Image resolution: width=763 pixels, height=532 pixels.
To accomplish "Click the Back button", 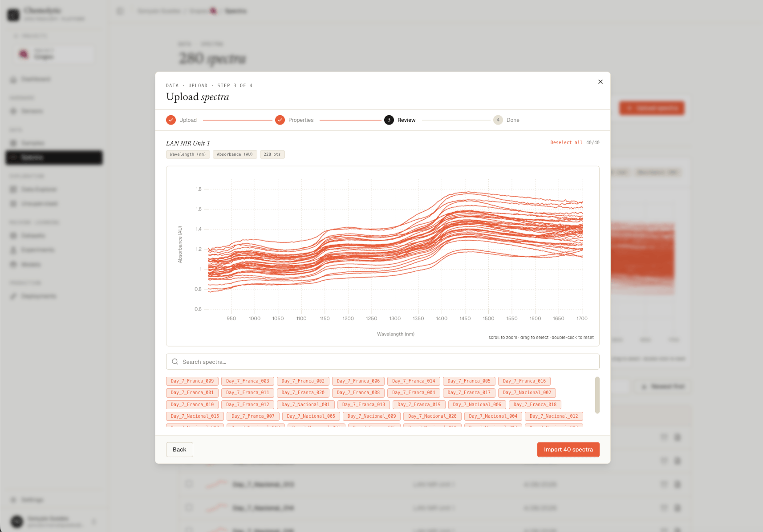I will click(179, 450).
